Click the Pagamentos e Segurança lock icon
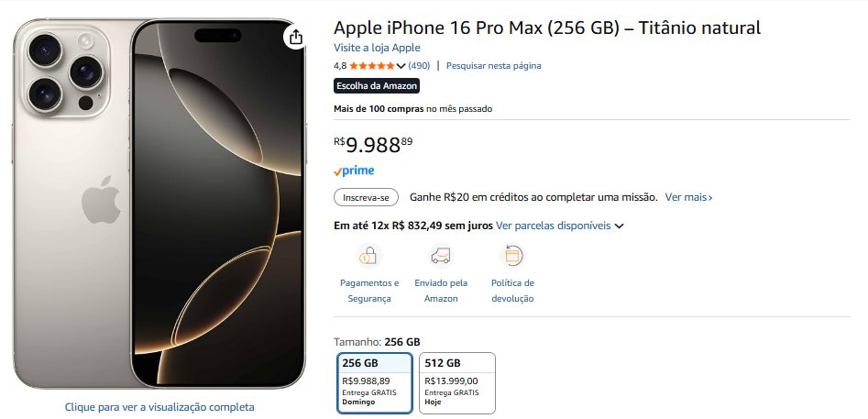This screenshot has height=419, width=868. (368, 255)
